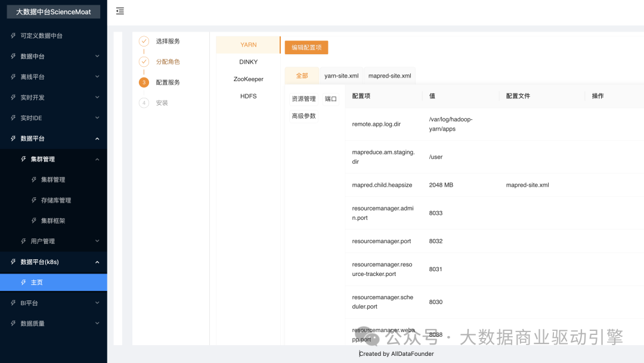Open 主页 in the sidebar
This screenshot has height=363, width=644.
point(37,283)
